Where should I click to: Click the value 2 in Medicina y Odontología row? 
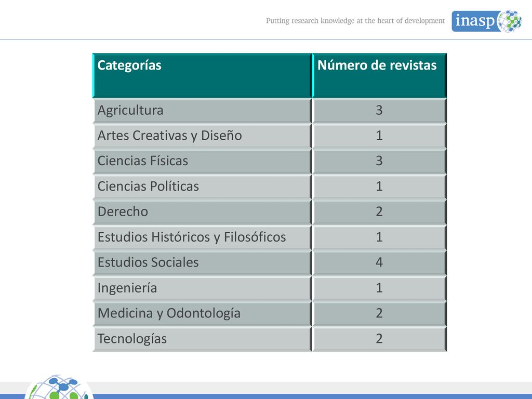pyautogui.click(x=379, y=313)
